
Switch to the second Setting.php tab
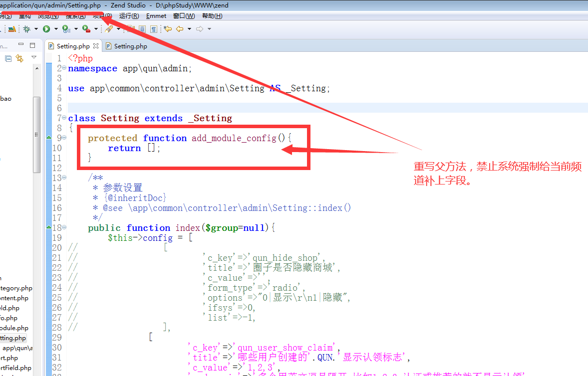point(130,46)
